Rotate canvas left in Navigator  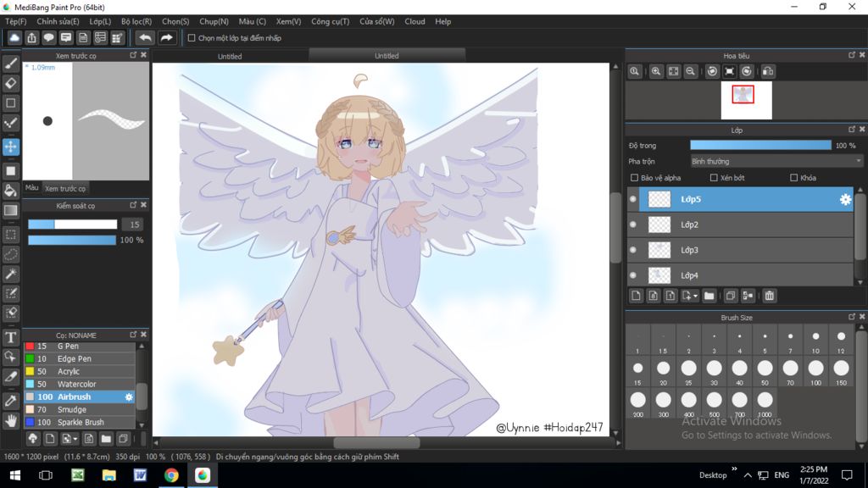tap(712, 71)
